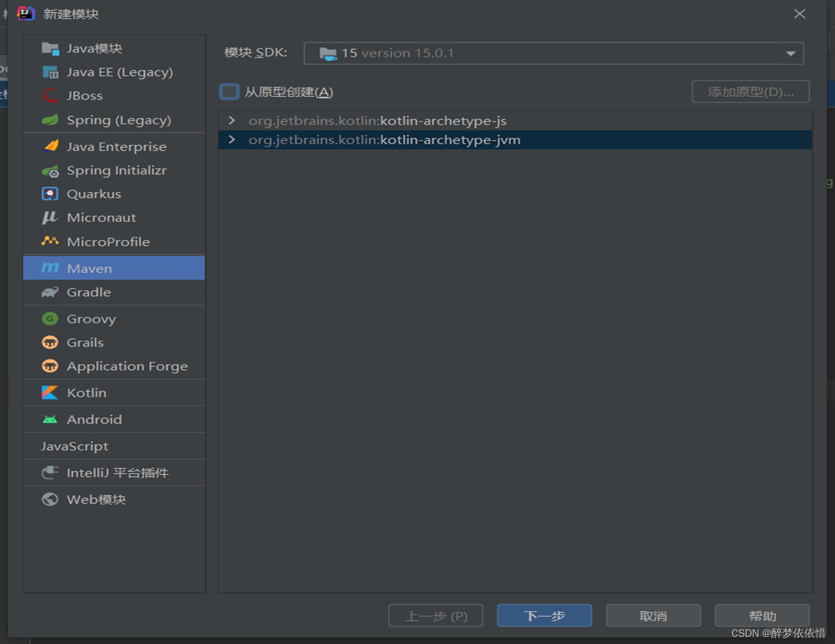Click the Maven m icon
This screenshot has height=644, width=835.
coord(50,268)
